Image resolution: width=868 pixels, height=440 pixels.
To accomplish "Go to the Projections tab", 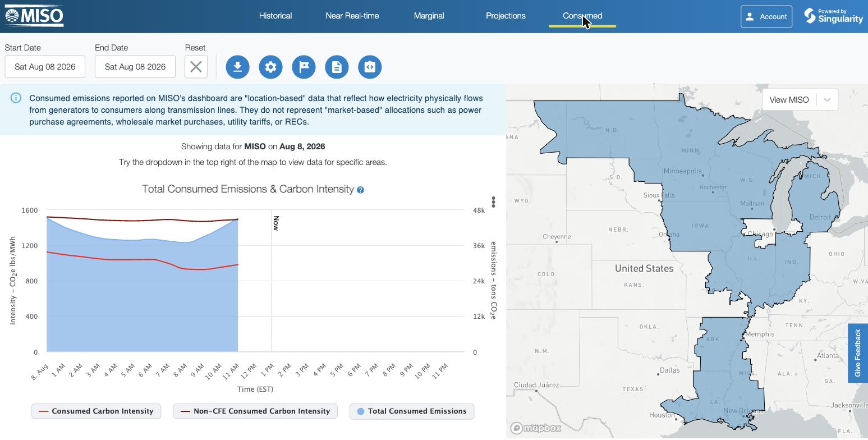I will pyautogui.click(x=506, y=16).
